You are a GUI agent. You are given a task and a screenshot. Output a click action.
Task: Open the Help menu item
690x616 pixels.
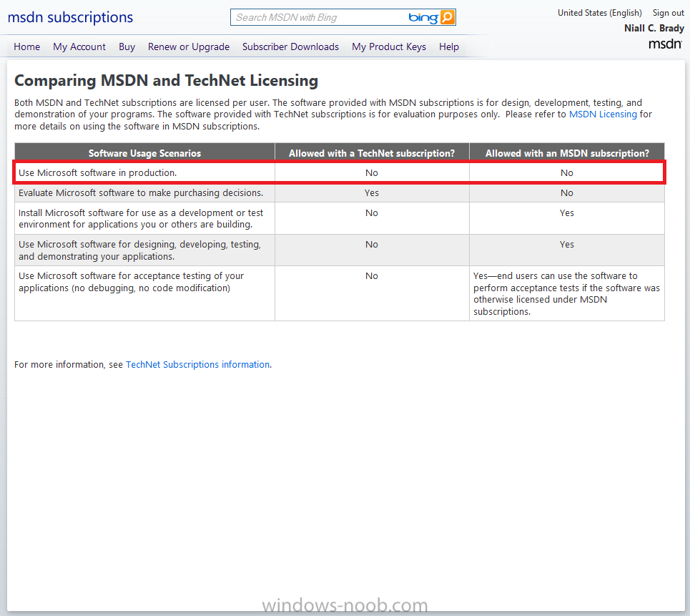point(449,47)
